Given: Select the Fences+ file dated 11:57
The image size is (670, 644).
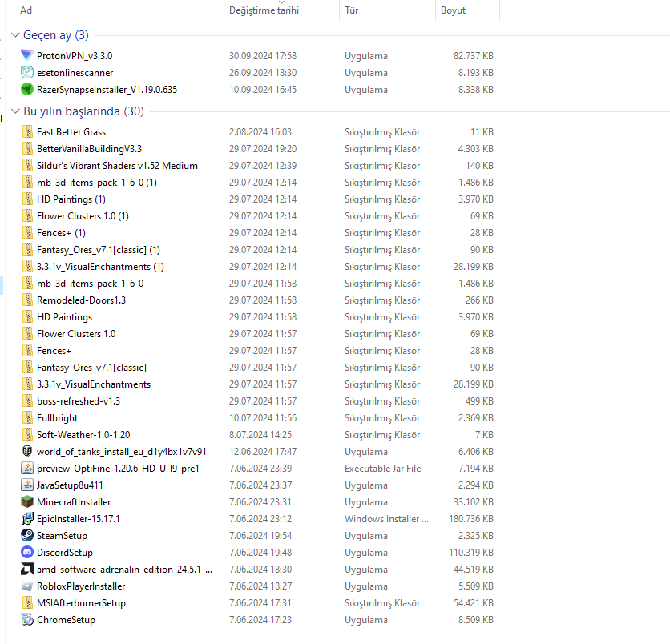Looking at the screenshot, I should [x=54, y=351].
